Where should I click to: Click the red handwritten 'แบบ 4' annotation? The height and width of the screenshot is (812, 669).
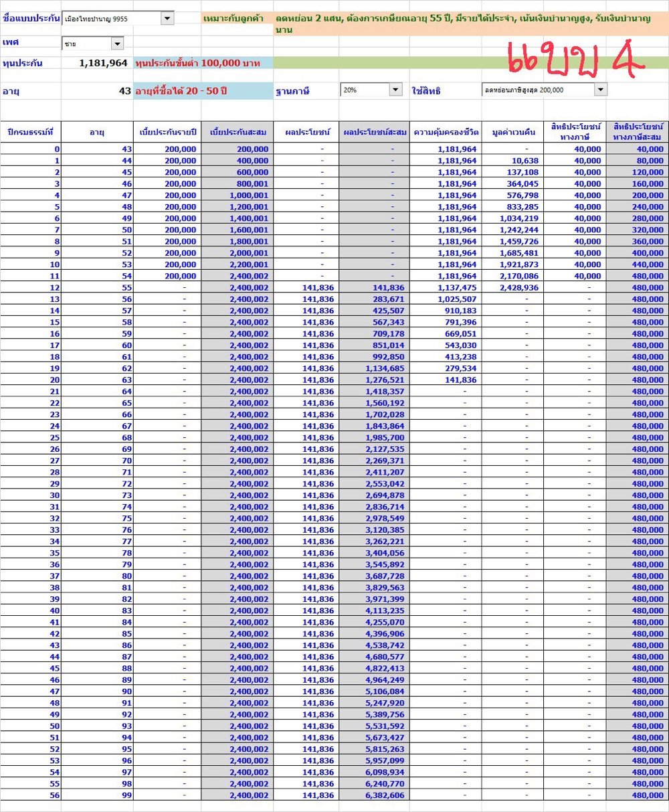tap(575, 60)
